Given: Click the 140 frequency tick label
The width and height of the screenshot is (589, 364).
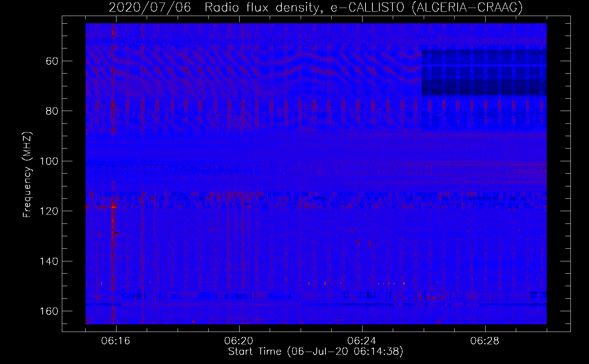Looking at the screenshot, I should [48, 261].
